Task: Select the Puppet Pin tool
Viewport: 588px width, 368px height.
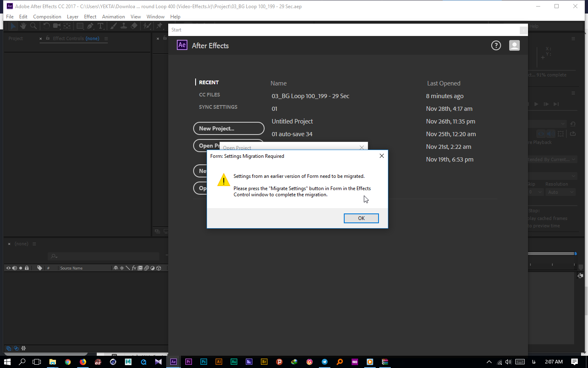Action: point(160,26)
